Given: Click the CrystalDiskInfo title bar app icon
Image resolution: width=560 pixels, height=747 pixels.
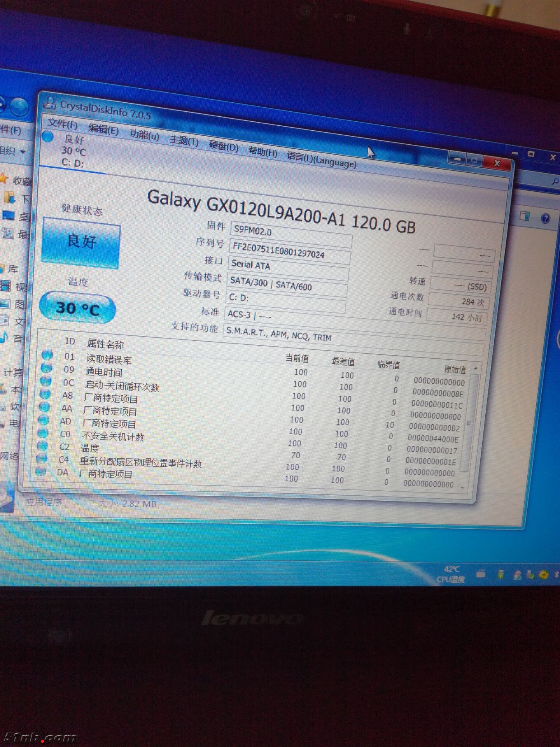Looking at the screenshot, I should click(x=50, y=103).
